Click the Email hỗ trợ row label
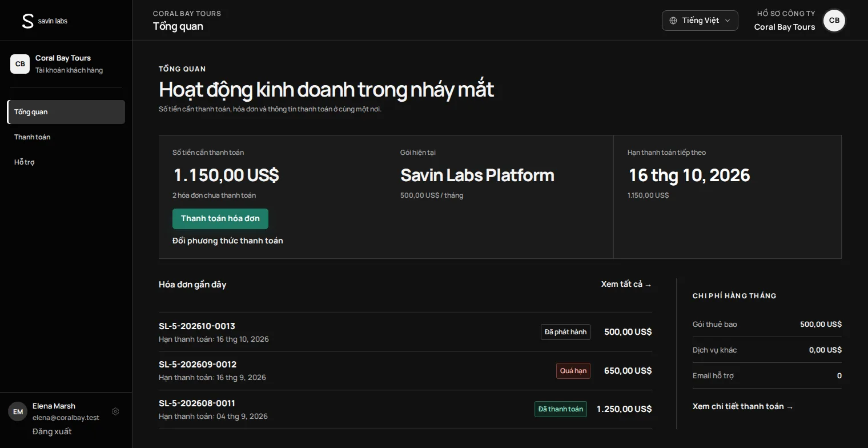The image size is (868, 448). pyautogui.click(x=713, y=375)
